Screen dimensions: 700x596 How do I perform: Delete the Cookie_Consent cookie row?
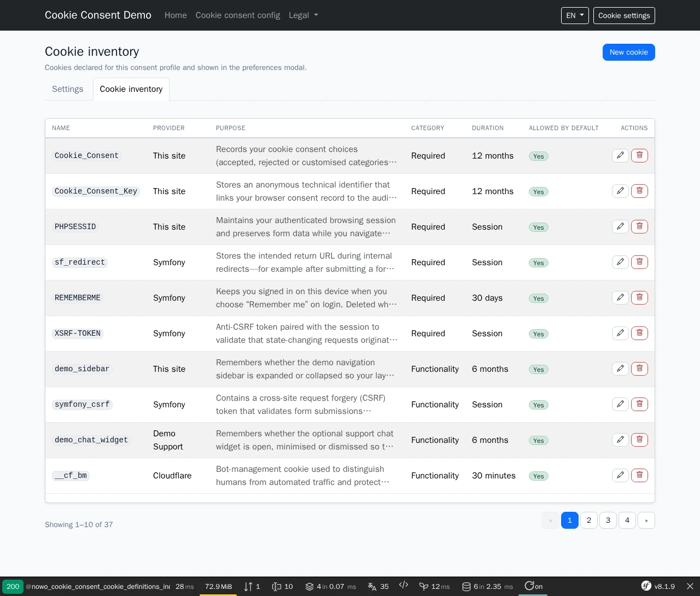tap(639, 155)
